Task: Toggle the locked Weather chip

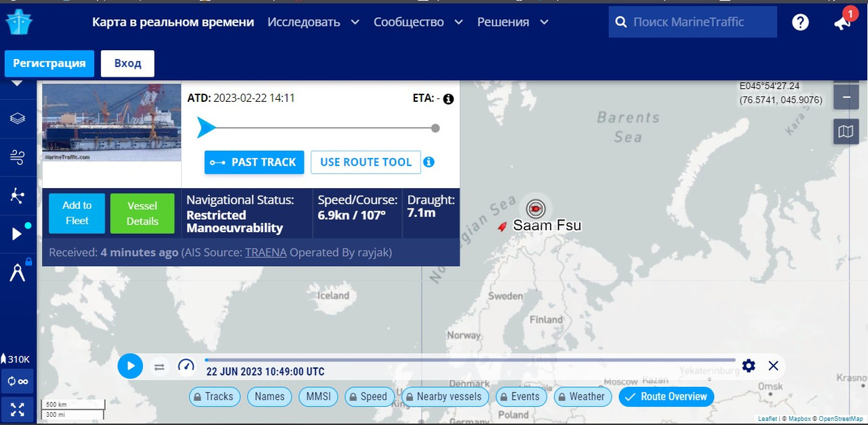Action: point(583,396)
